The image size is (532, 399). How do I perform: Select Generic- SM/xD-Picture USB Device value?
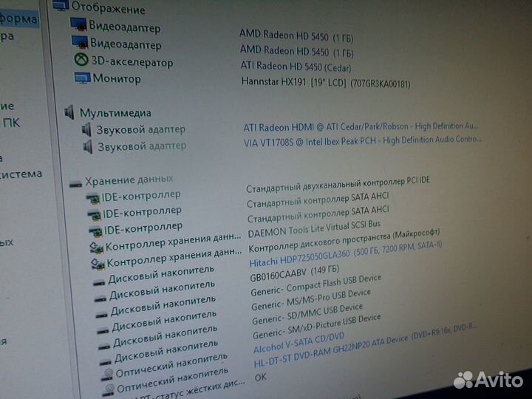pyautogui.click(x=317, y=327)
